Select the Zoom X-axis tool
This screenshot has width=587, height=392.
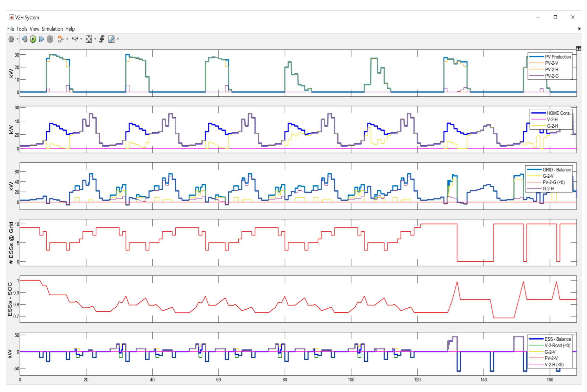(75, 39)
